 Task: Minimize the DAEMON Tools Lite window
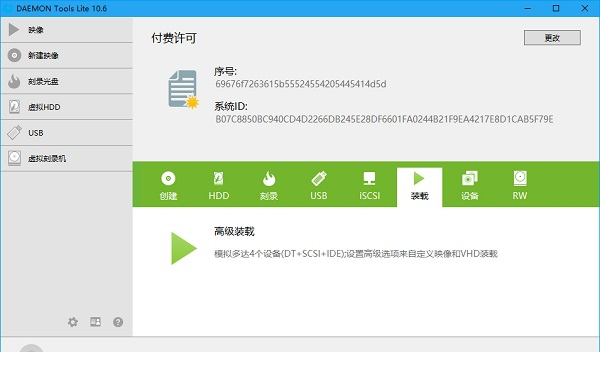coord(528,8)
